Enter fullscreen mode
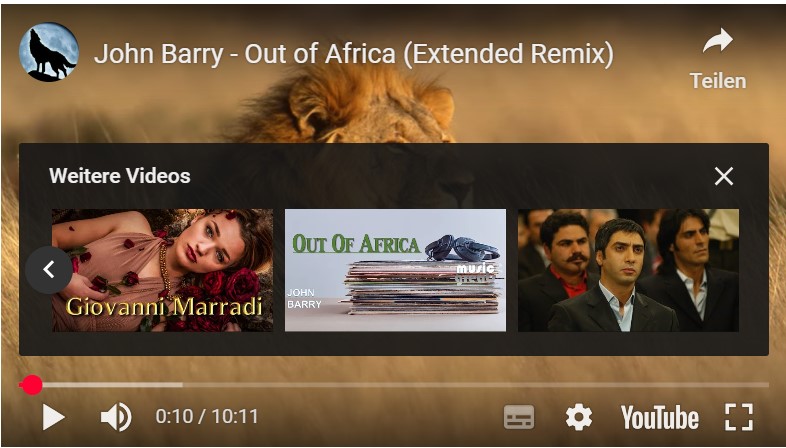The image size is (786, 448). (x=739, y=417)
